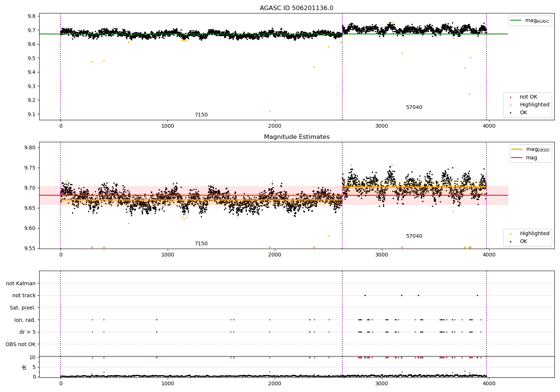Click the 'OBS not OK' row label
Screen dimensions: 560x392
click(21, 344)
